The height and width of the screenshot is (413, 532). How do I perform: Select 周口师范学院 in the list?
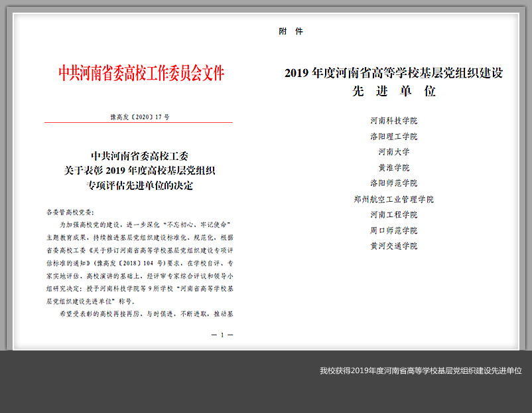tap(393, 230)
